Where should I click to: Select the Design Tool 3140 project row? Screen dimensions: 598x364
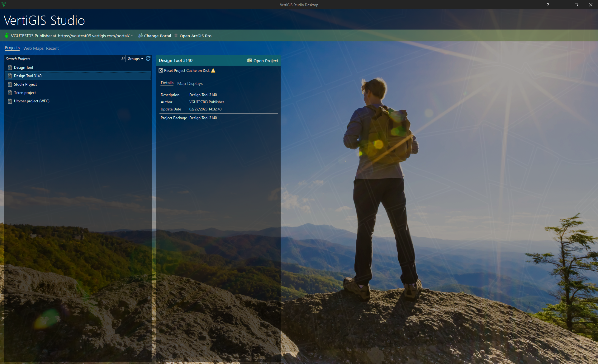(78, 76)
